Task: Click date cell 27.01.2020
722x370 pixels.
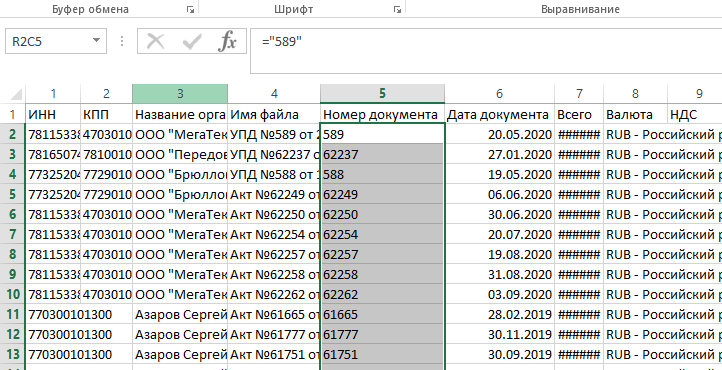Action: pyautogui.click(x=500, y=154)
